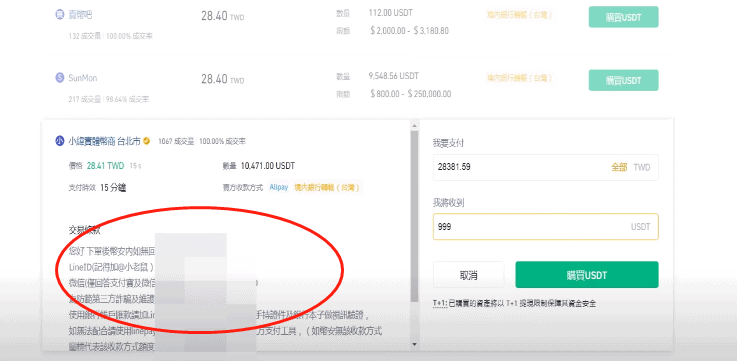
Task: Click 全部 to pay the full amount
Action: coord(619,167)
